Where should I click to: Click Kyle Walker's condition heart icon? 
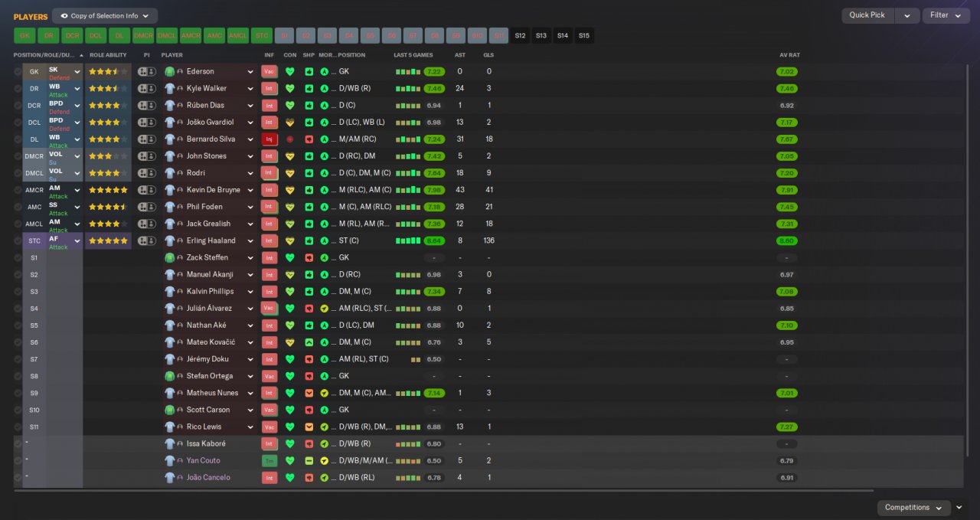click(290, 88)
